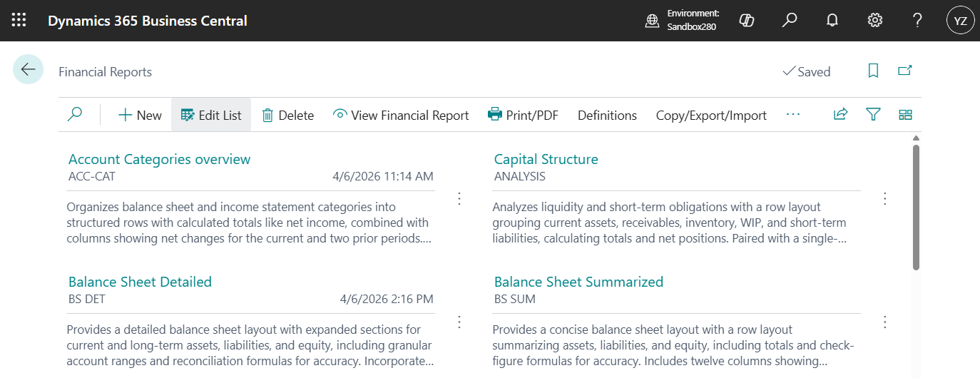The height and width of the screenshot is (378, 980).
Task: Click the ACC-CAT code text
Action: (x=92, y=176)
